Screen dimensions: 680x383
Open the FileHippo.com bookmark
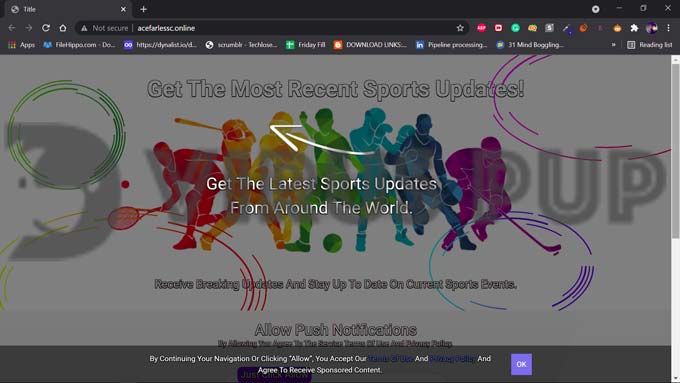79,45
